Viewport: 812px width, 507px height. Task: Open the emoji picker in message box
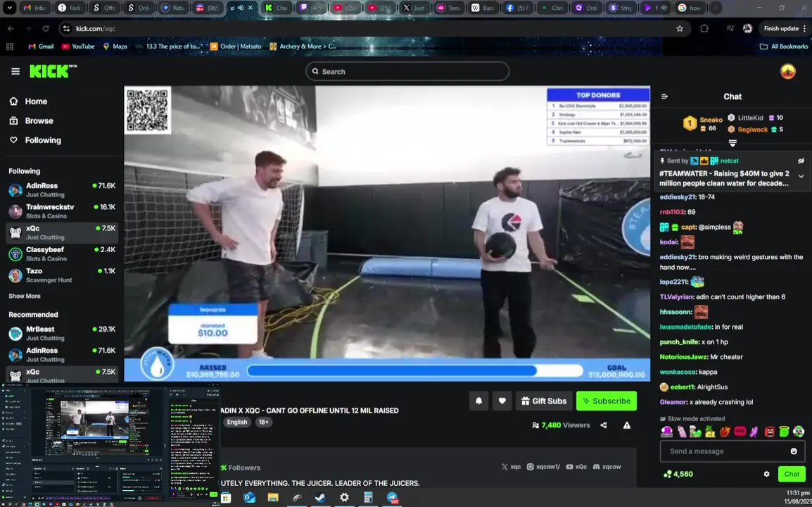794,451
